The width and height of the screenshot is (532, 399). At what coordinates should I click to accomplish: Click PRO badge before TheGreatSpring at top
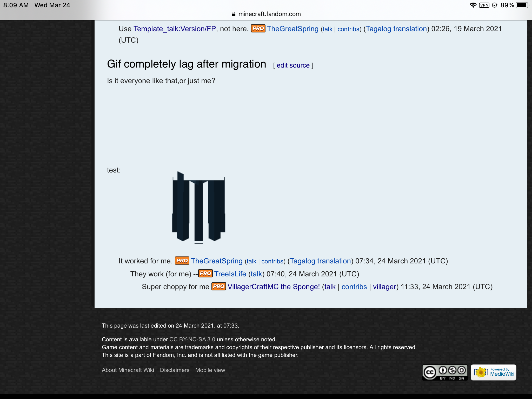[x=258, y=28]
